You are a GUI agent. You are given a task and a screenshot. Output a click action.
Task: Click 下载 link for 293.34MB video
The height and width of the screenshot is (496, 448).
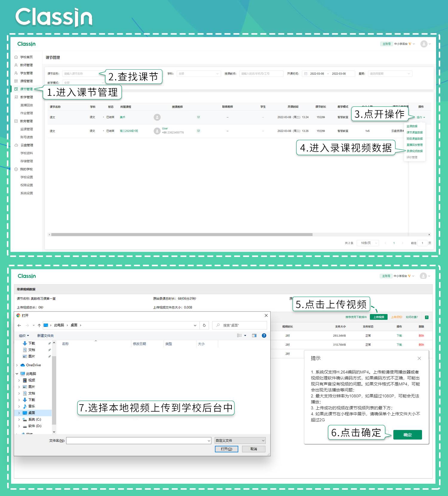pyautogui.click(x=399, y=336)
